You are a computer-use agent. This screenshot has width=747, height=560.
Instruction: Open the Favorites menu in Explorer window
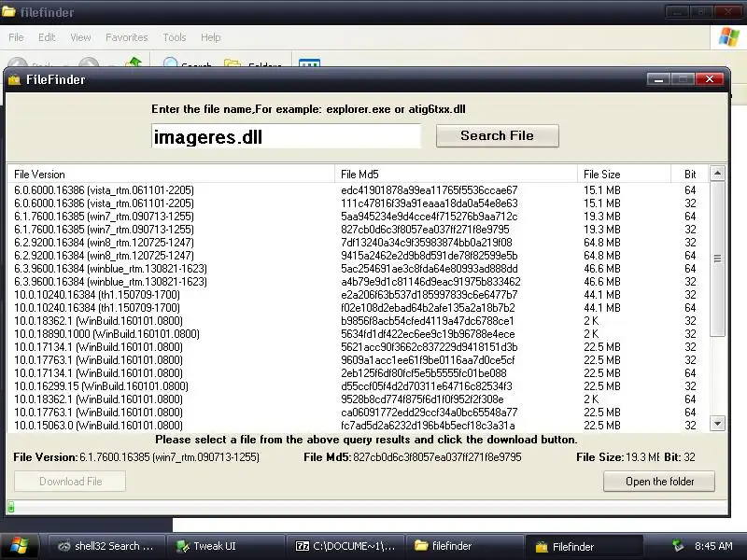(127, 37)
